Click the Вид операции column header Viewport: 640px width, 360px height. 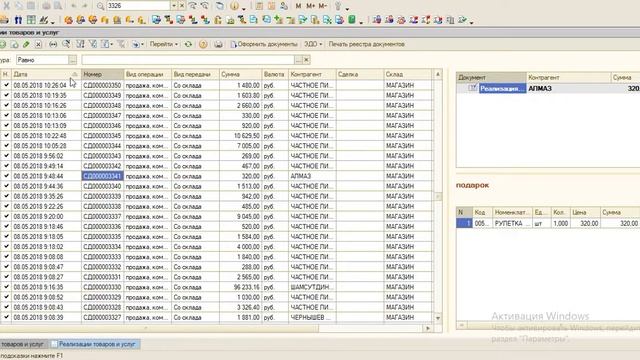point(147,74)
